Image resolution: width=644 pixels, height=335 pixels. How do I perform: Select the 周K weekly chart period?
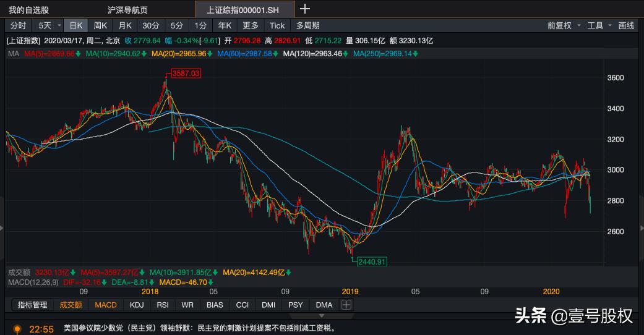point(100,25)
